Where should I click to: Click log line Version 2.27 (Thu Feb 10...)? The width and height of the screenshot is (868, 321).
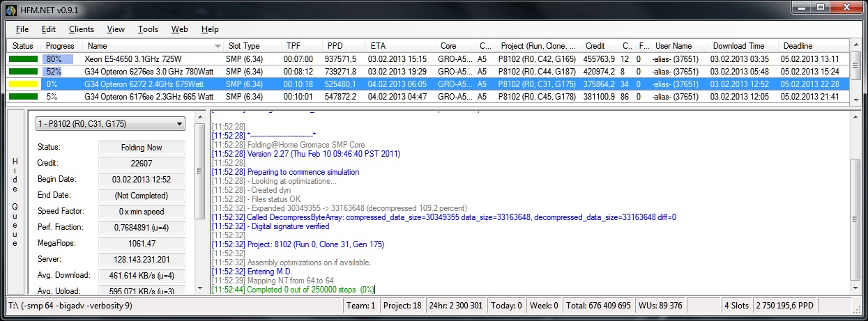(x=306, y=154)
